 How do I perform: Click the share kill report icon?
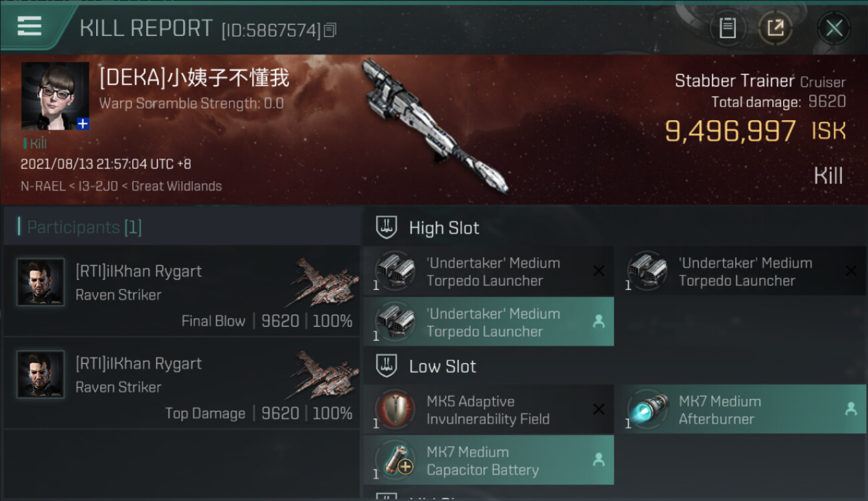[775, 28]
